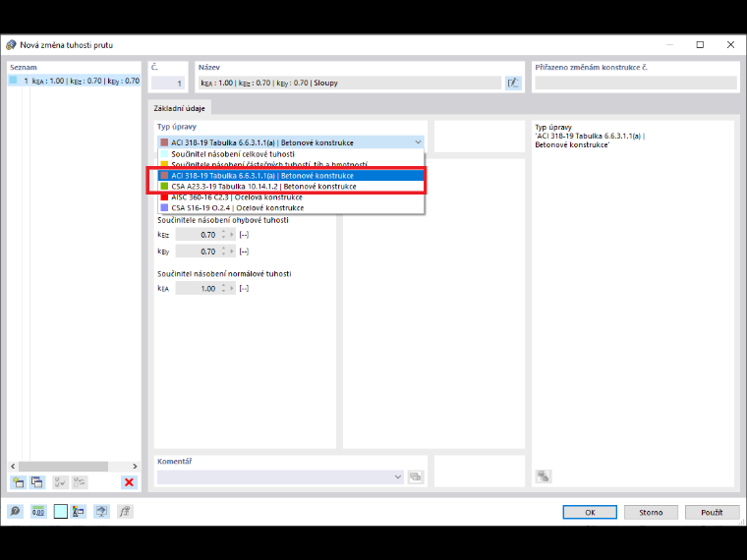Viewport: 747px width, 560px height.
Task: Choose 'Součinitele násobení částečných tuhostí' option
Action: [291, 164]
